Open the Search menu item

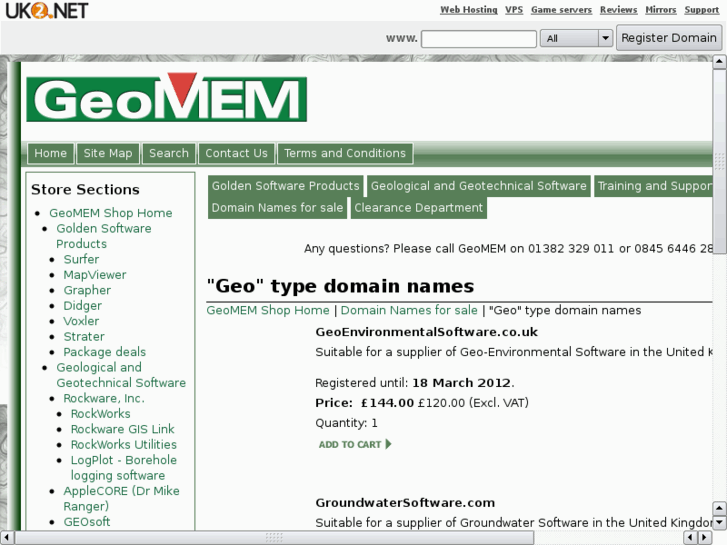tap(169, 154)
